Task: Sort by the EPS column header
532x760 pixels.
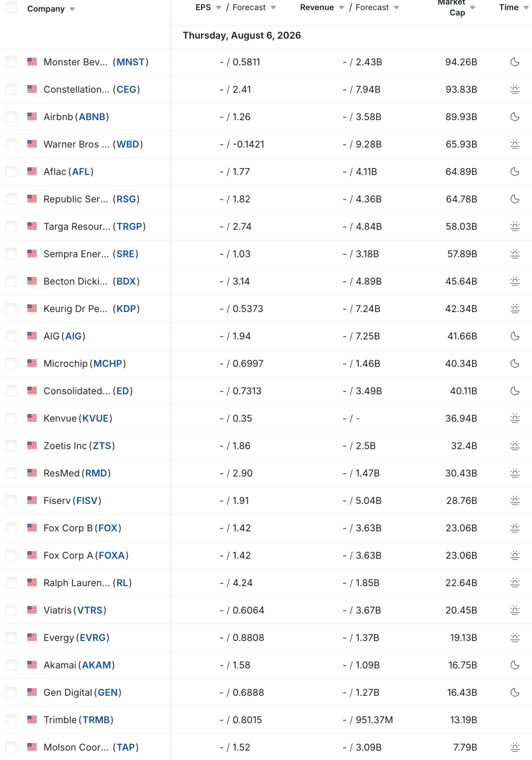Action: point(203,7)
